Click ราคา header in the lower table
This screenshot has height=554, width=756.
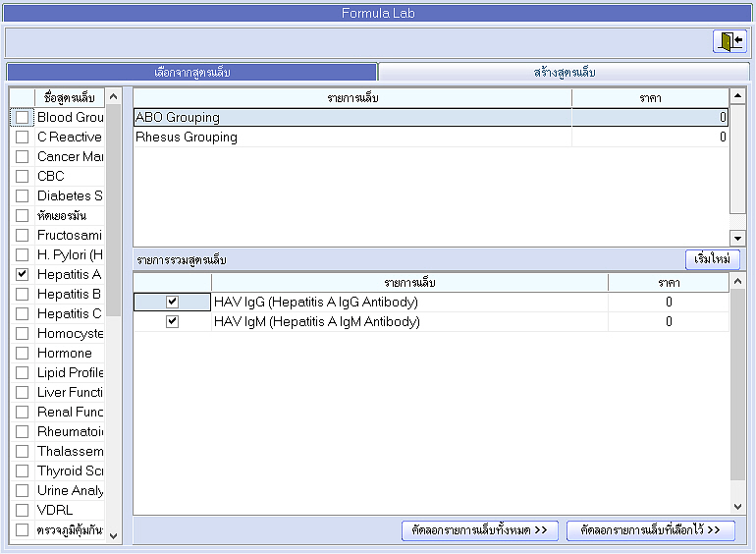(x=669, y=283)
